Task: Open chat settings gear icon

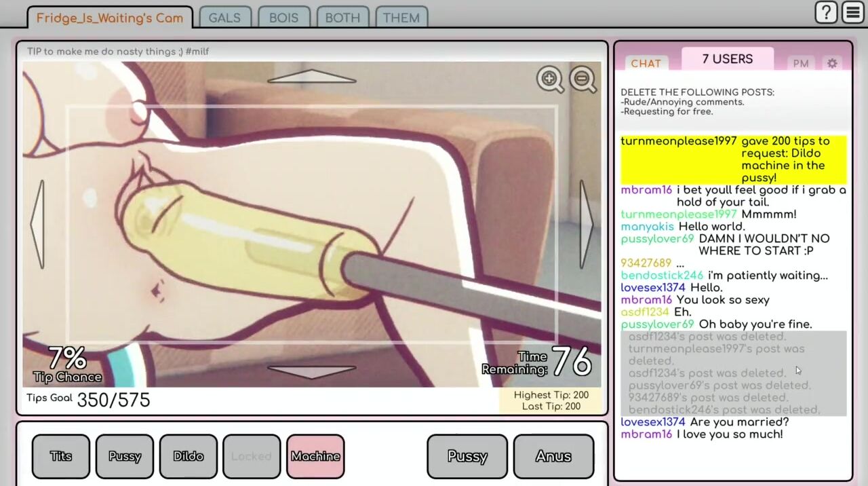Action: [832, 63]
